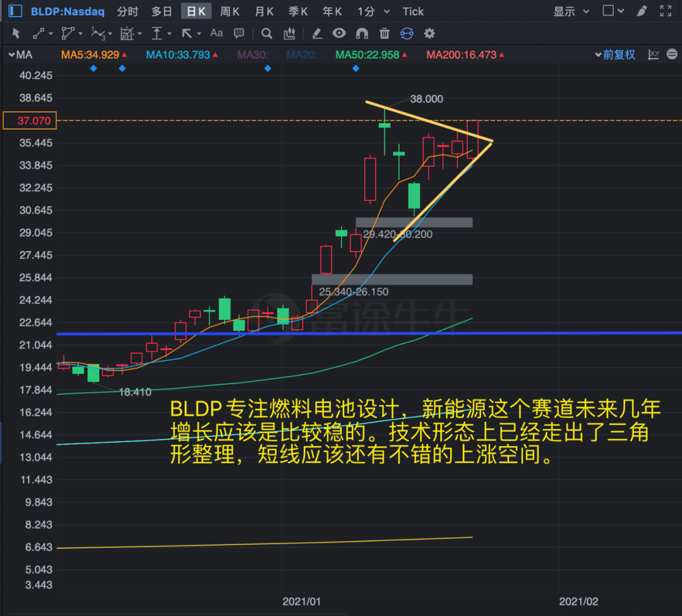This screenshot has width=682, height=616.
Task: Switch to 周K weekly tab
Action: tap(230, 11)
